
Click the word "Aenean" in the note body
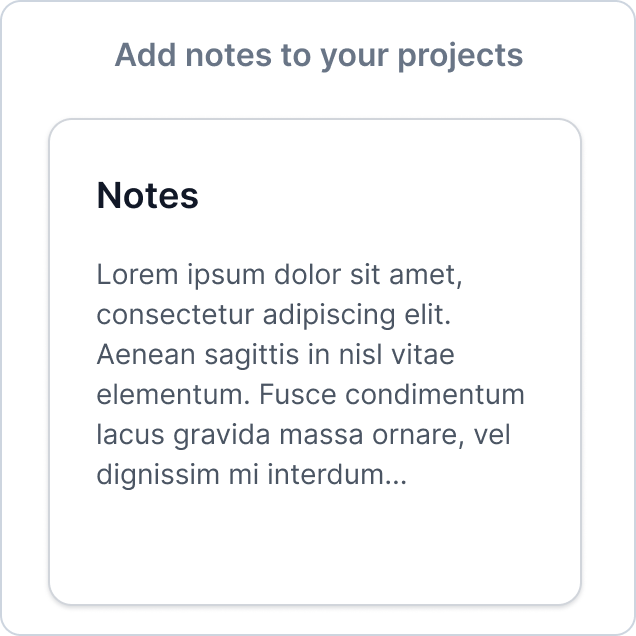146,355
